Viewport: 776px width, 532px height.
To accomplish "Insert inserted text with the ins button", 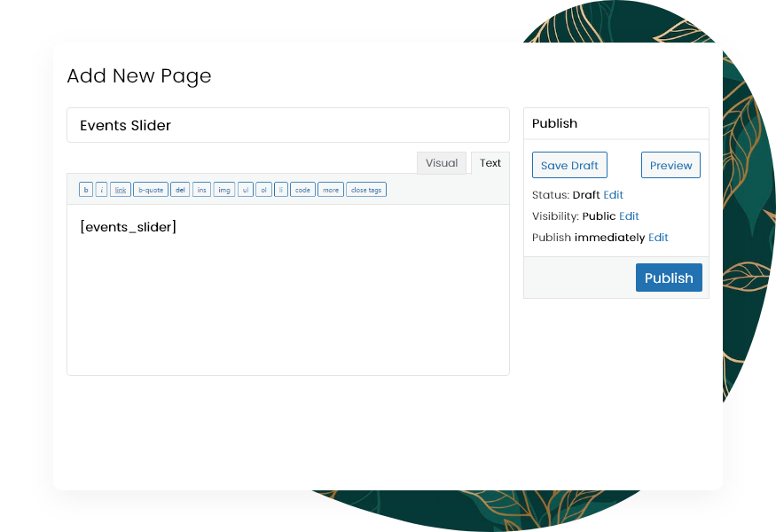I will click(201, 189).
